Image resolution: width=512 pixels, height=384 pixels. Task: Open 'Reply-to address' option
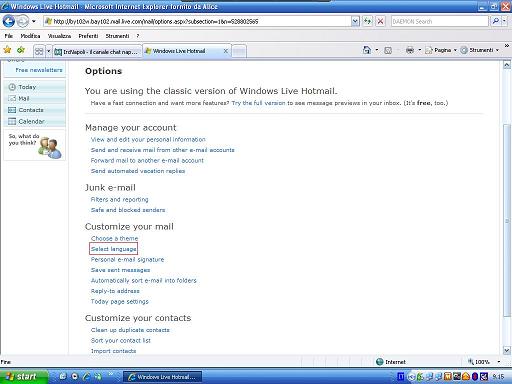click(115, 291)
